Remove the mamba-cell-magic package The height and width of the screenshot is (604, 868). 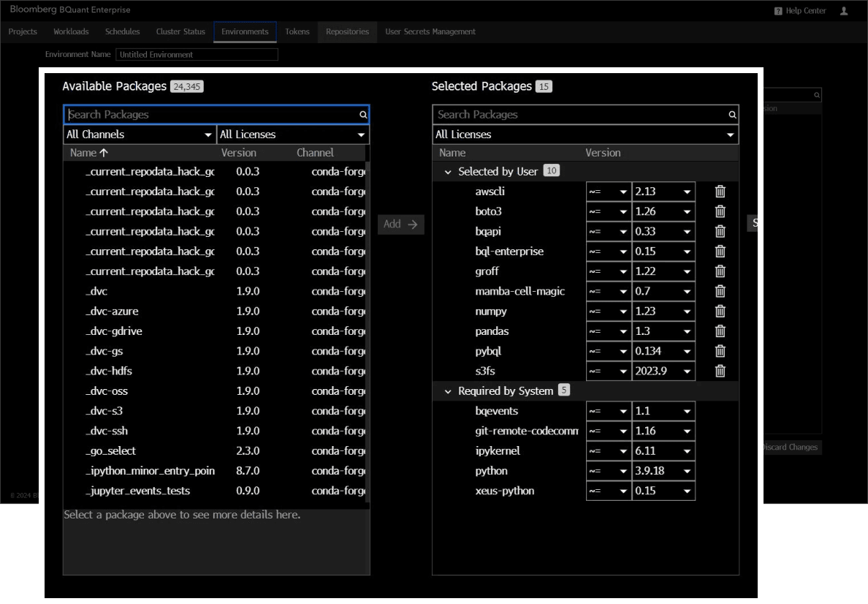tap(720, 291)
